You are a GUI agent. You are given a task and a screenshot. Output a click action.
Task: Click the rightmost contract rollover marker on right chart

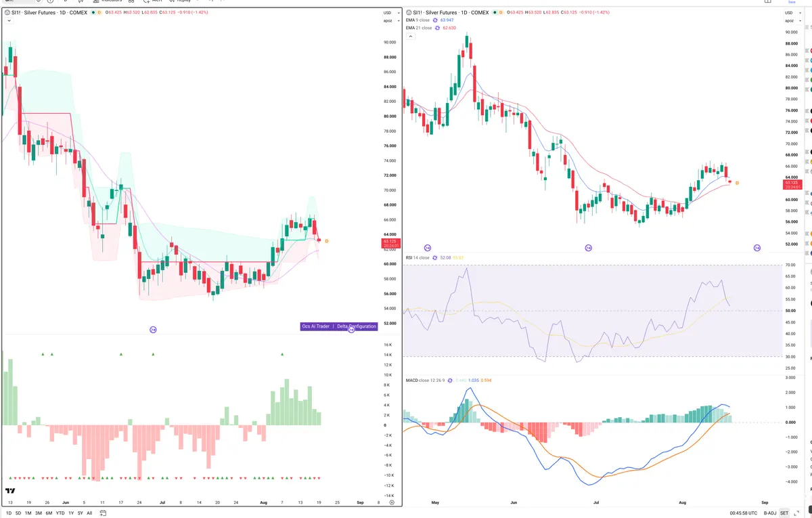click(x=757, y=249)
